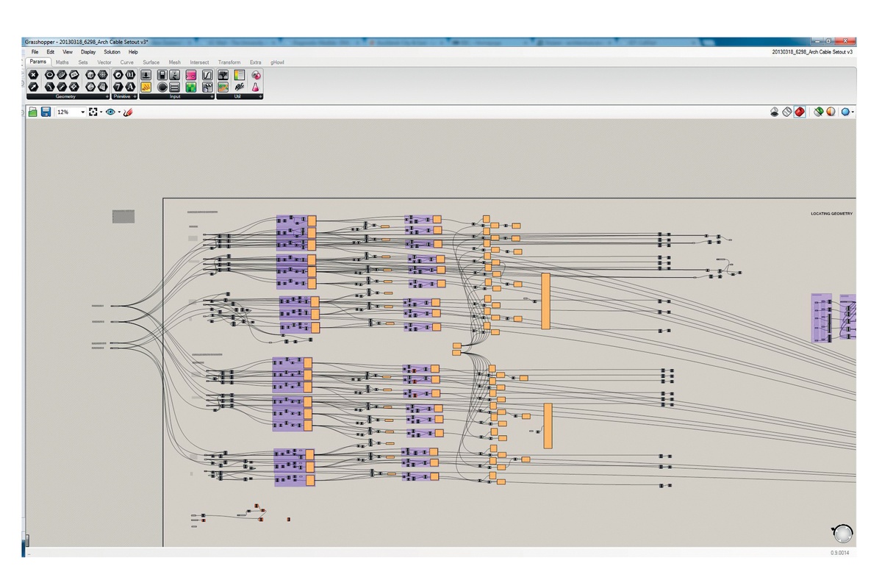Viewport: 882px width, 588px height.
Task: Choose the Value List icon with horizontal bars
Action: click(x=174, y=87)
